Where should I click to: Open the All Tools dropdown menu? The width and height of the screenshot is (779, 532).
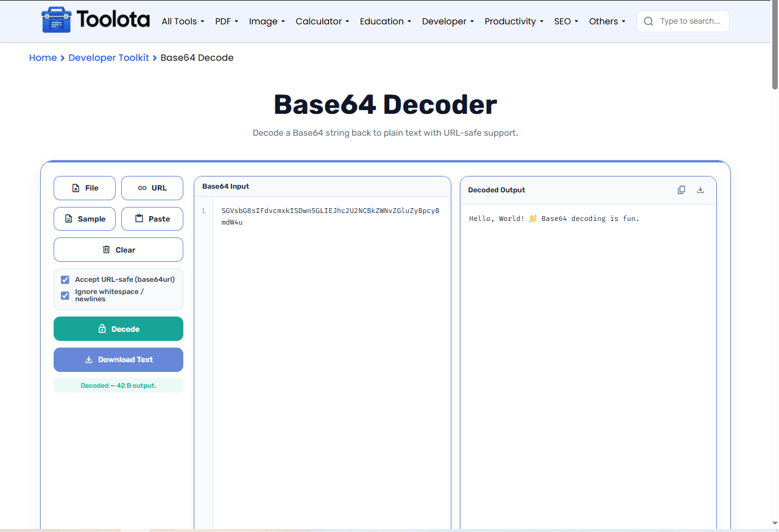(183, 21)
